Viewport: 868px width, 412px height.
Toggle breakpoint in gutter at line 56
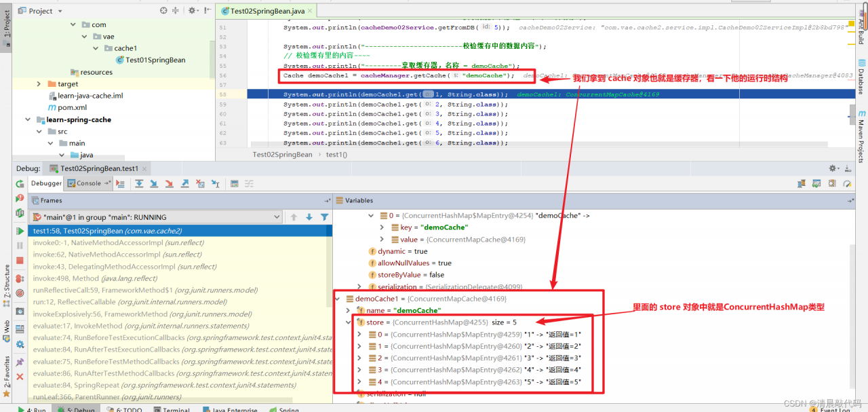[x=237, y=75]
